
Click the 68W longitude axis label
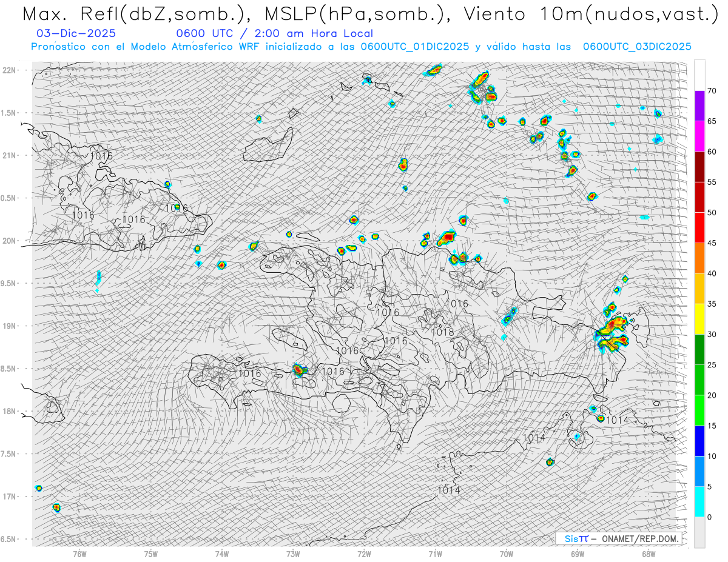(649, 553)
